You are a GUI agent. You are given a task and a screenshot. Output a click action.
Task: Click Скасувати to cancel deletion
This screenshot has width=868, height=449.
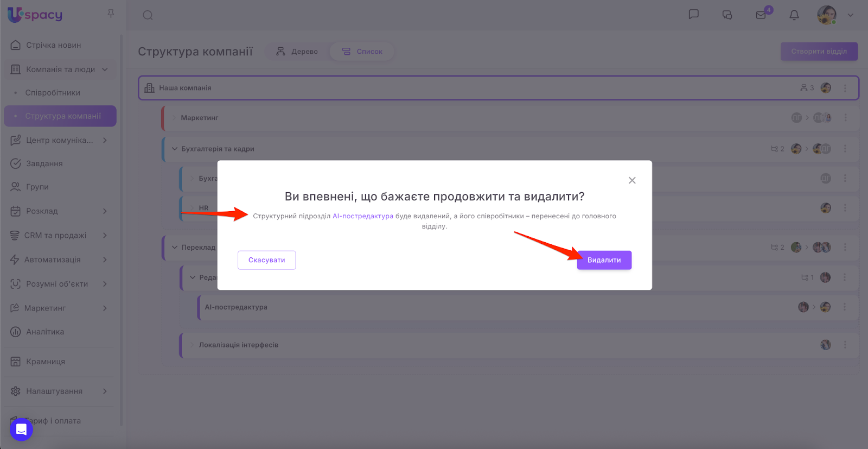(266, 260)
